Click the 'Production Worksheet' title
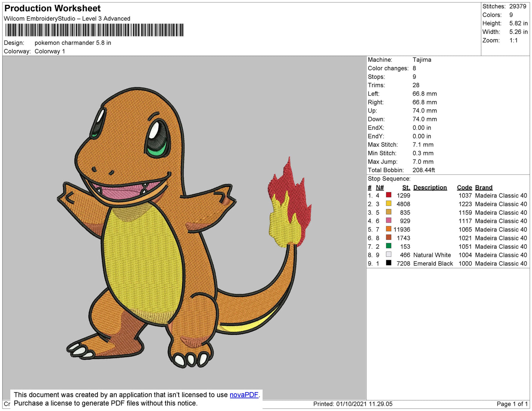 (52, 8)
